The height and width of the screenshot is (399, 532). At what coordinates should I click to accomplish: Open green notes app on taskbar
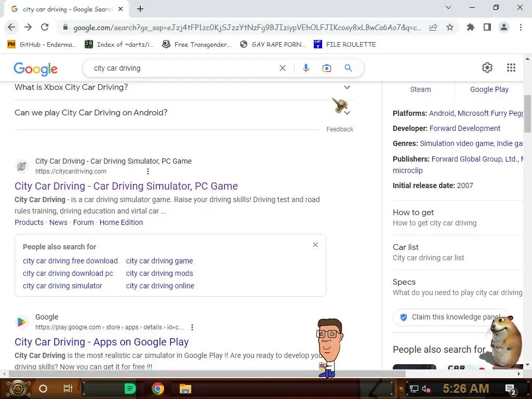tap(130, 389)
